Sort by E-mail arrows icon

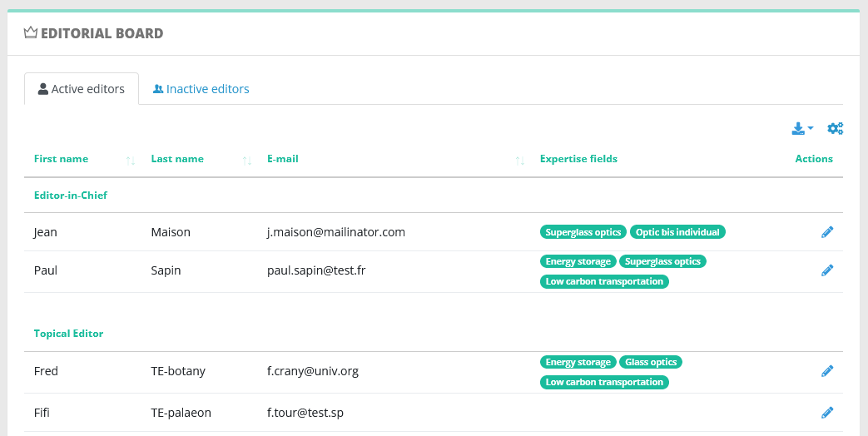click(520, 161)
